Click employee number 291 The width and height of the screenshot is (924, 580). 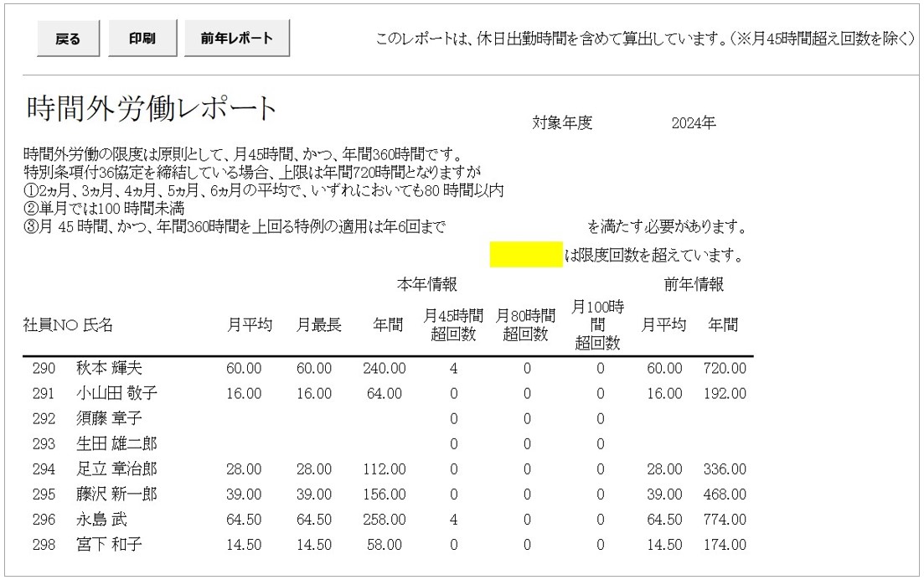point(44,393)
